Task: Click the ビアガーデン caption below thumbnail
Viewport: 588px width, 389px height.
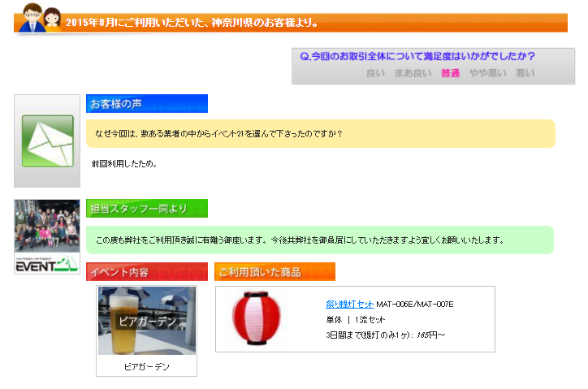Action: click(x=146, y=367)
